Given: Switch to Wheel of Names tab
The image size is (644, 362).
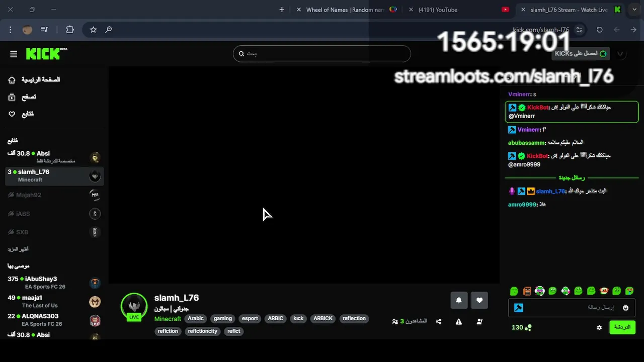Looking at the screenshot, I should [346, 10].
